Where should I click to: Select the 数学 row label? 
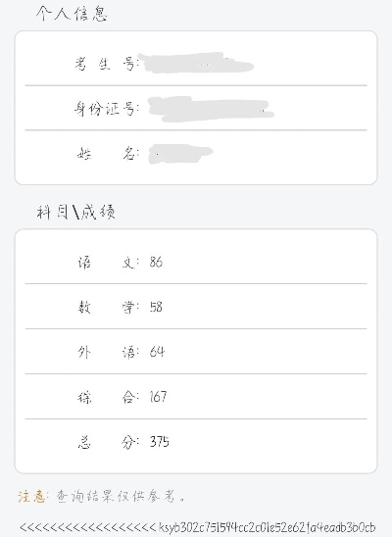click(x=108, y=307)
